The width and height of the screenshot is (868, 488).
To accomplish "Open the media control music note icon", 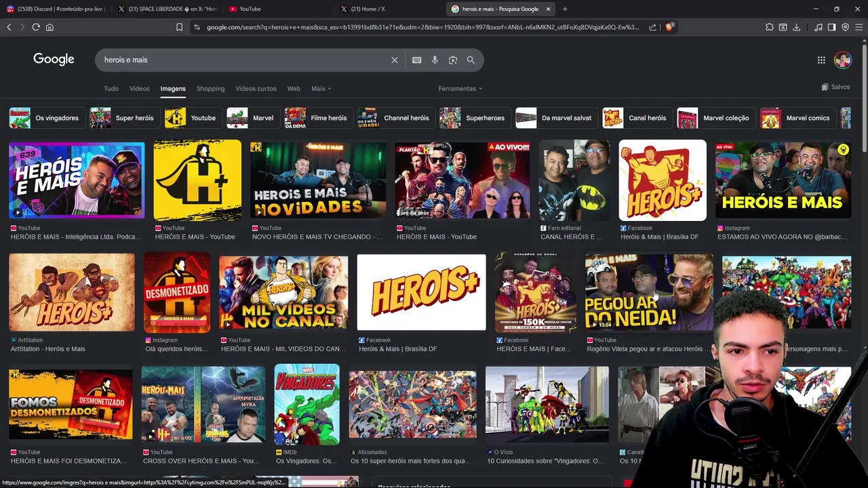I will click(818, 27).
